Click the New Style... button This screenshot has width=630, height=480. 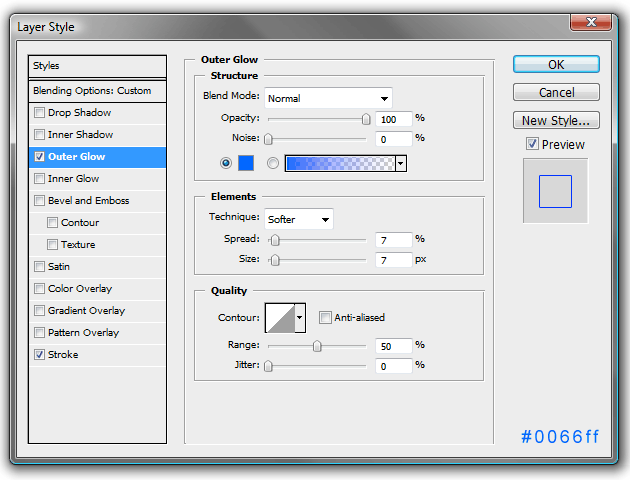(x=556, y=120)
